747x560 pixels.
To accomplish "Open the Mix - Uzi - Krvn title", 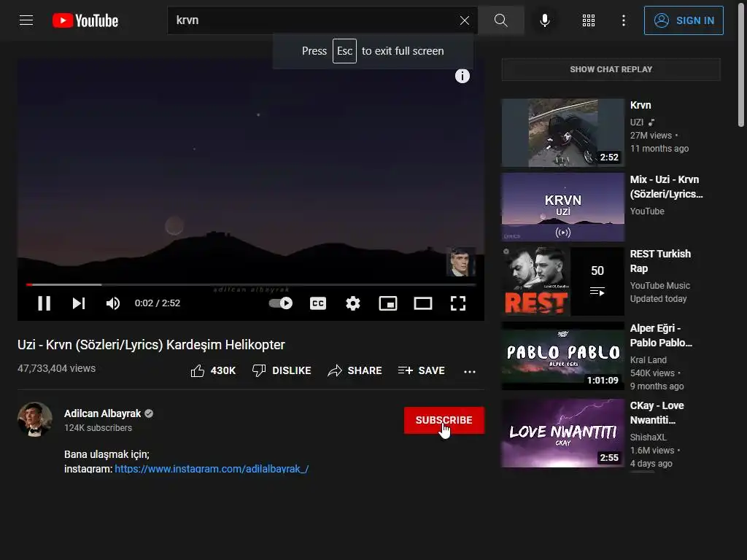I will 666,187.
